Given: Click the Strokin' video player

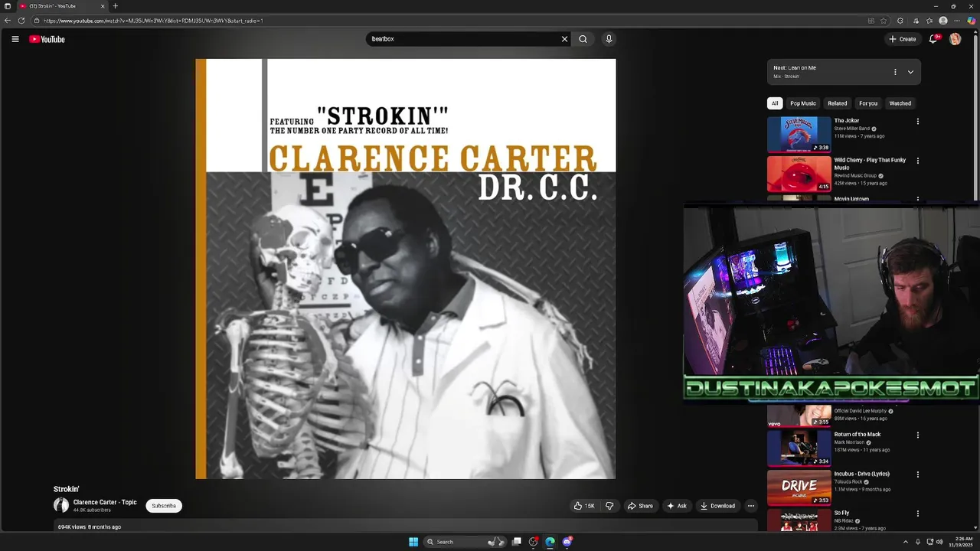Looking at the screenshot, I should point(406,269).
